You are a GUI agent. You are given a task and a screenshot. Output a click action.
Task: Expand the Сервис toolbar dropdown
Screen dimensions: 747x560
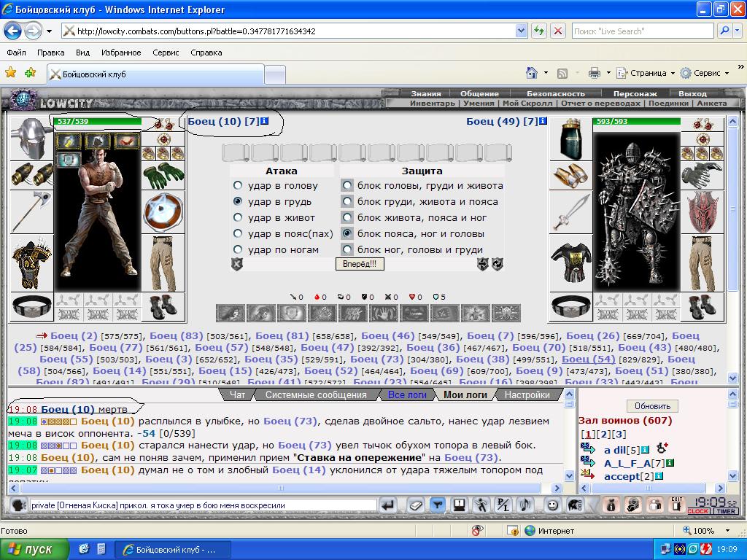(x=727, y=74)
